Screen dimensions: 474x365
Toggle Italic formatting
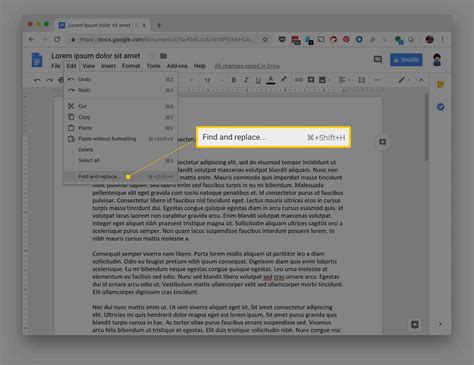click(x=246, y=80)
